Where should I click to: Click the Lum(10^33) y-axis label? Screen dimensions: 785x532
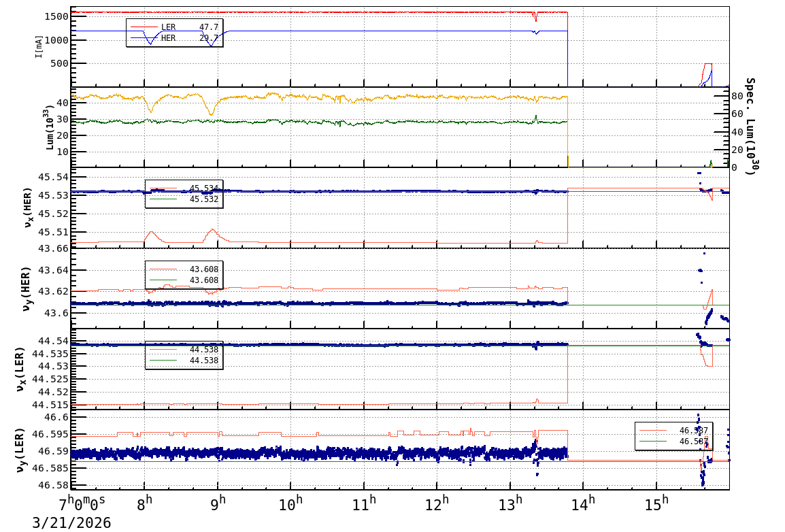pyautogui.click(x=48, y=127)
